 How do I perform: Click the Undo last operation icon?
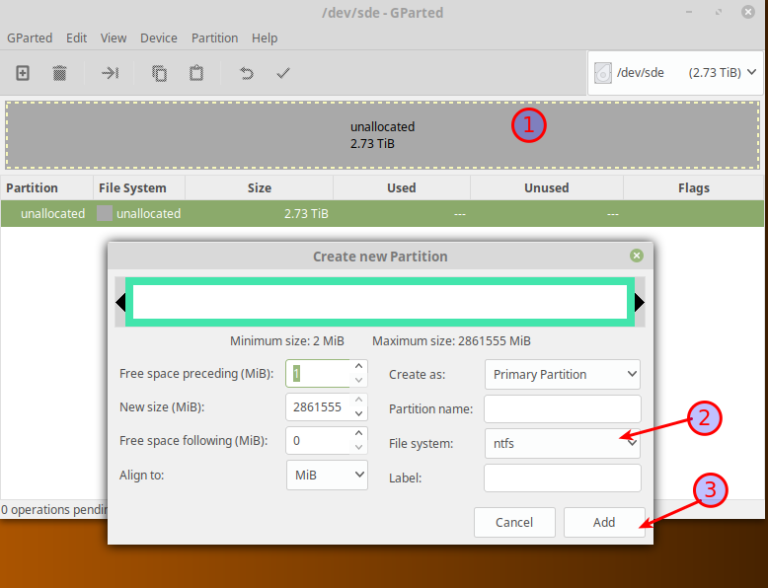pos(246,73)
